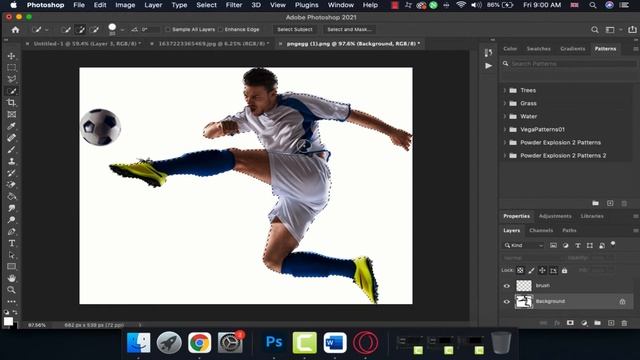Screen dimensions: 640x360
Task: Create new adjustment layer from Layers panel
Action: (584, 323)
